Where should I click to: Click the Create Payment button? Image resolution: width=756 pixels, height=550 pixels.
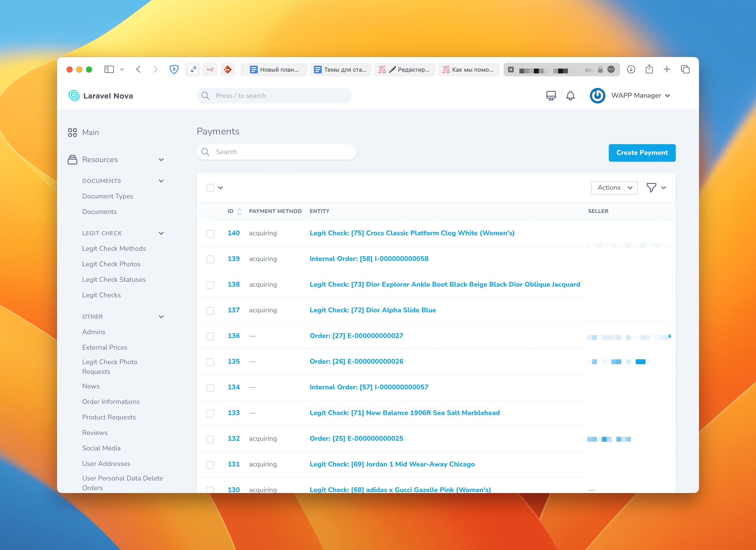point(642,153)
